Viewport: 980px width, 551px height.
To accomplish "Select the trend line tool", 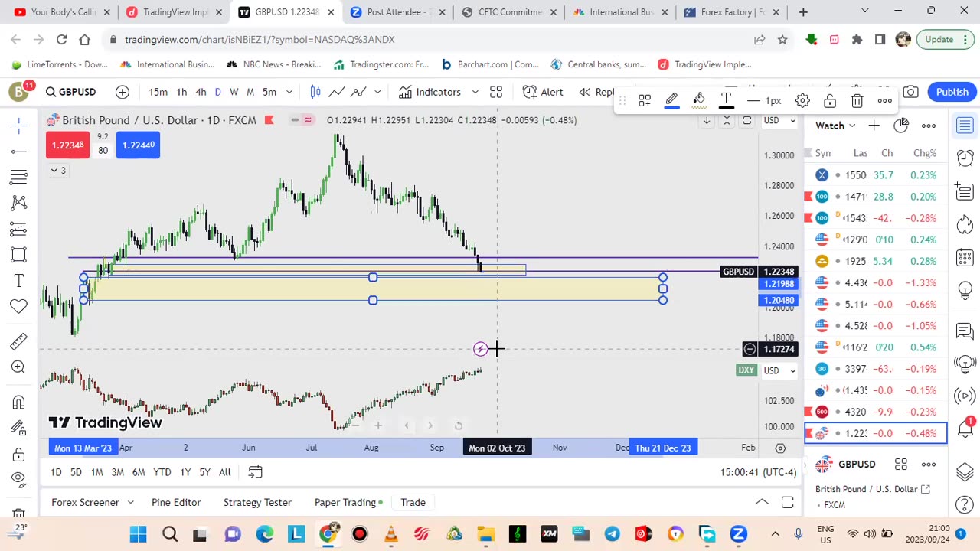I will [x=19, y=152].
